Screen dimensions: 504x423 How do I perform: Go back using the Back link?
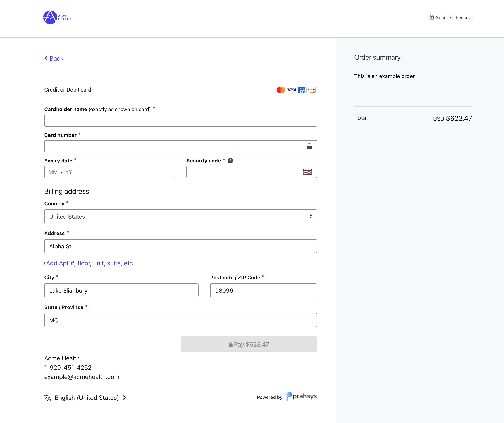pos(54,58)
